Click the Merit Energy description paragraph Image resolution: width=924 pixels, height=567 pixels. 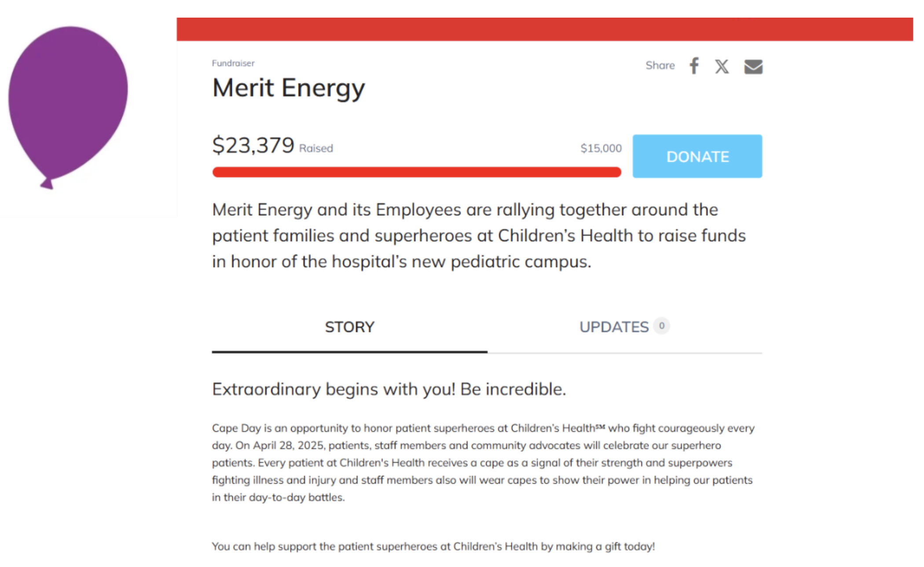pyautogui.click(x=479, y=236)
